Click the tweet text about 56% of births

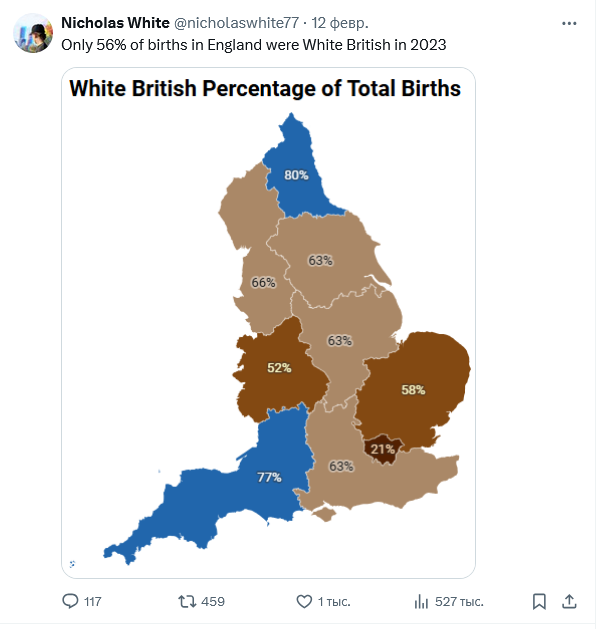254,45
